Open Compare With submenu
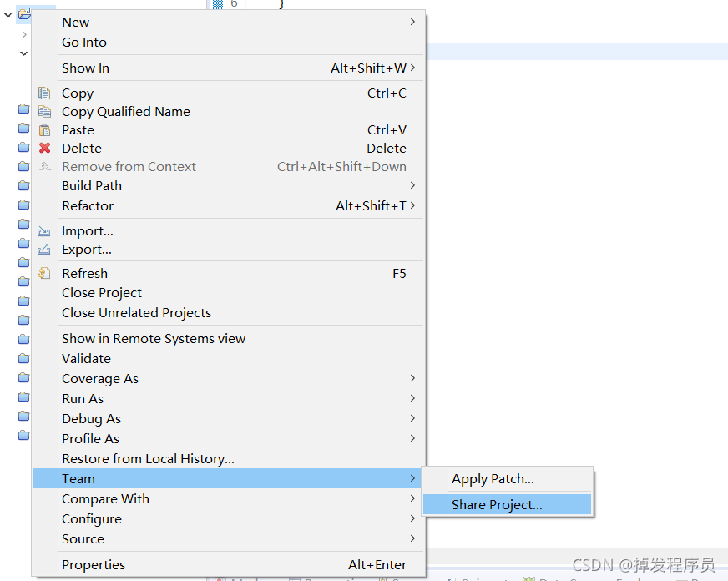 tap(230, 499)
